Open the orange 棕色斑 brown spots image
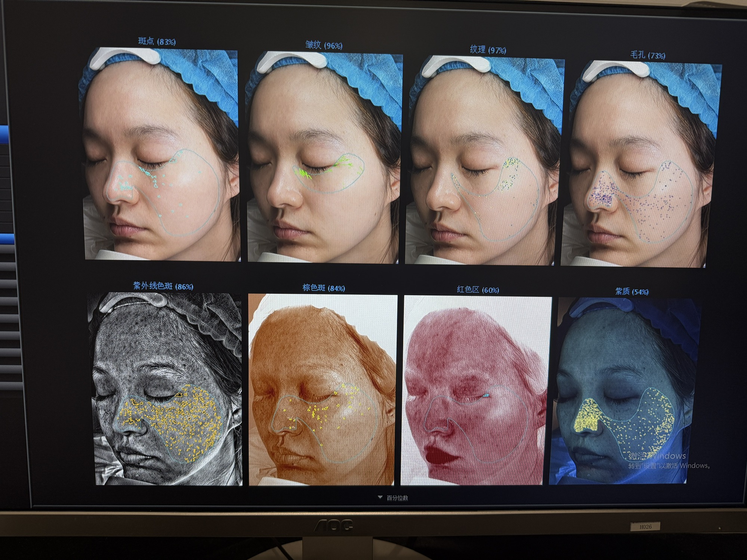Image resolution: width=747 pixels, height=560 pixels. point(322,390)
